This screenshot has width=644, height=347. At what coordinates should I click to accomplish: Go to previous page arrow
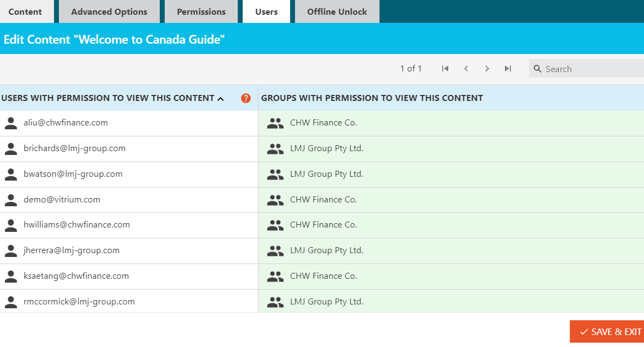coord(466,69)
